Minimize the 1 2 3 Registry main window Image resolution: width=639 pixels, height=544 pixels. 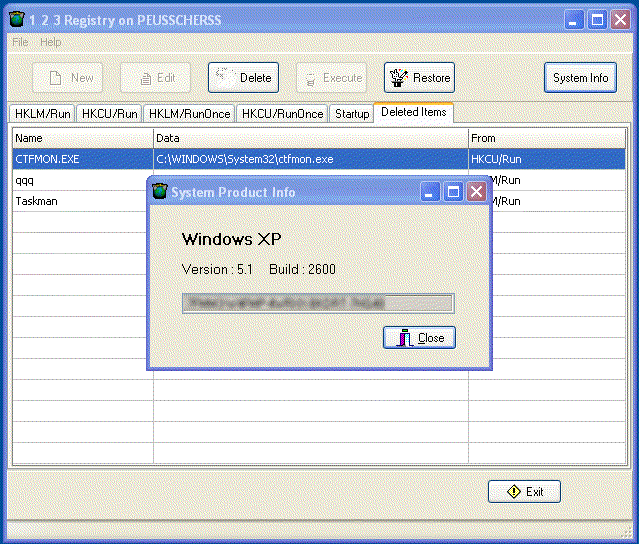574,20
